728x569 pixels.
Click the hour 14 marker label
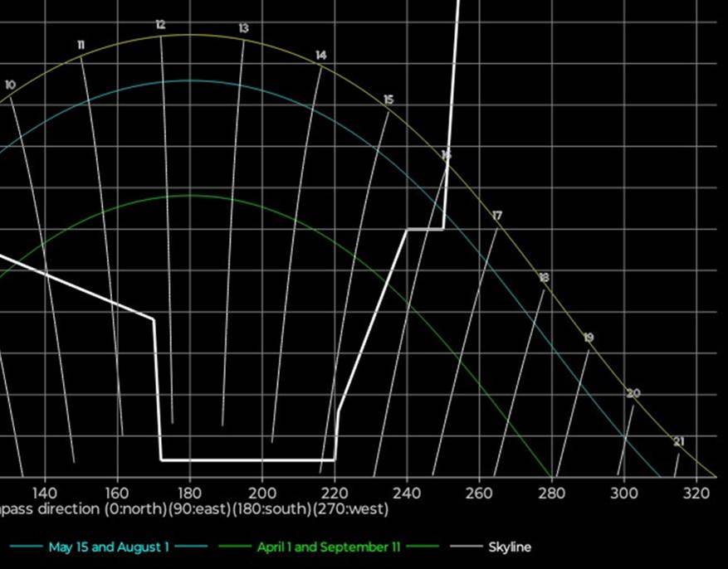(320, 56)
